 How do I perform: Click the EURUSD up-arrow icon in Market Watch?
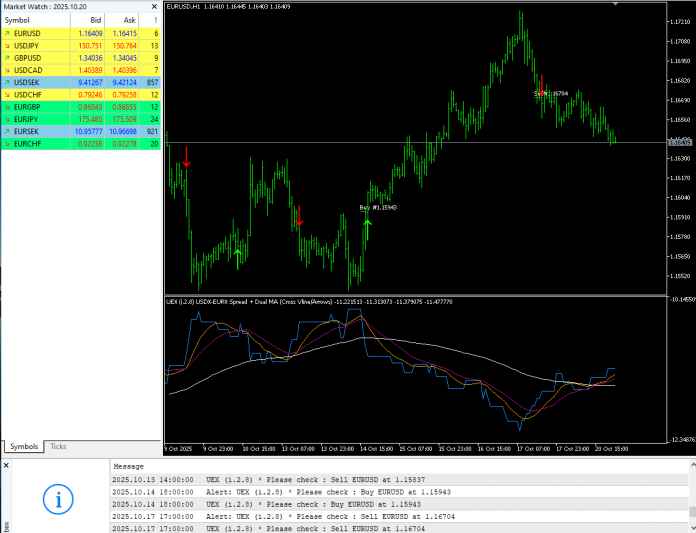8,34
